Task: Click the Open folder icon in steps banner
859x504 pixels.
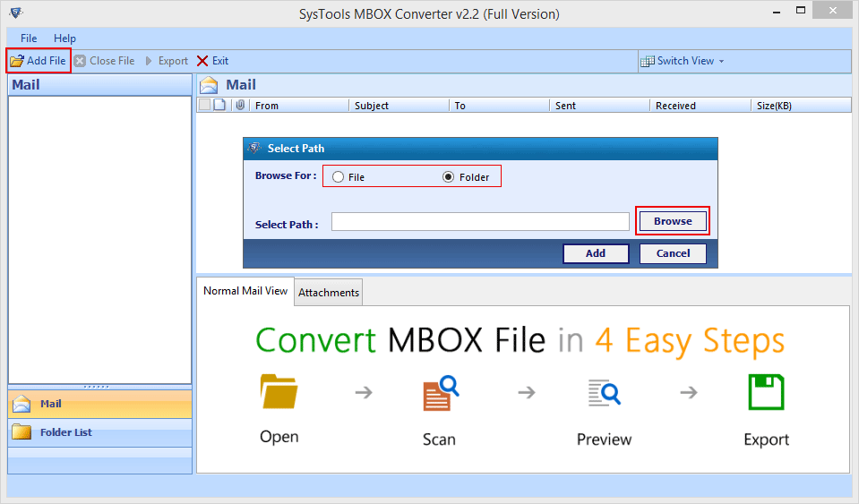Action: pos(279,391)
